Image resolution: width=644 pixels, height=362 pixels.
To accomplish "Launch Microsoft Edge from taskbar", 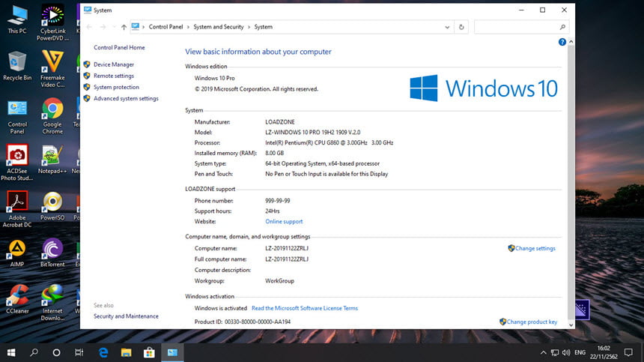I will (103, 352).
